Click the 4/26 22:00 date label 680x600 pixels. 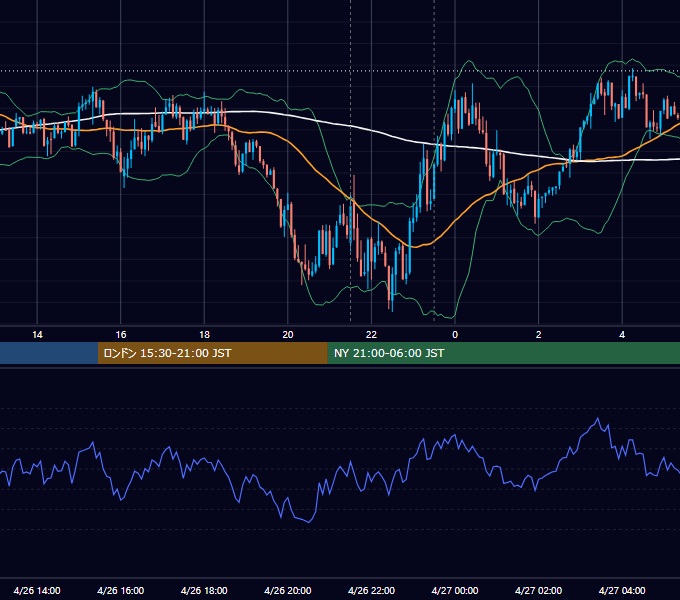click(371, 590)
